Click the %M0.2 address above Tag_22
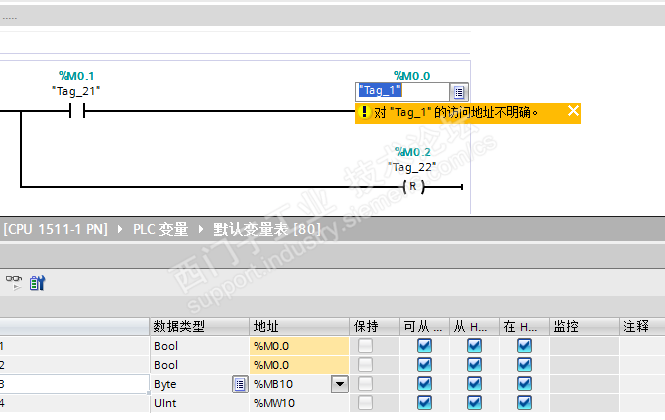The width and height of the screenshot is (665, 420). pos(413,152)
